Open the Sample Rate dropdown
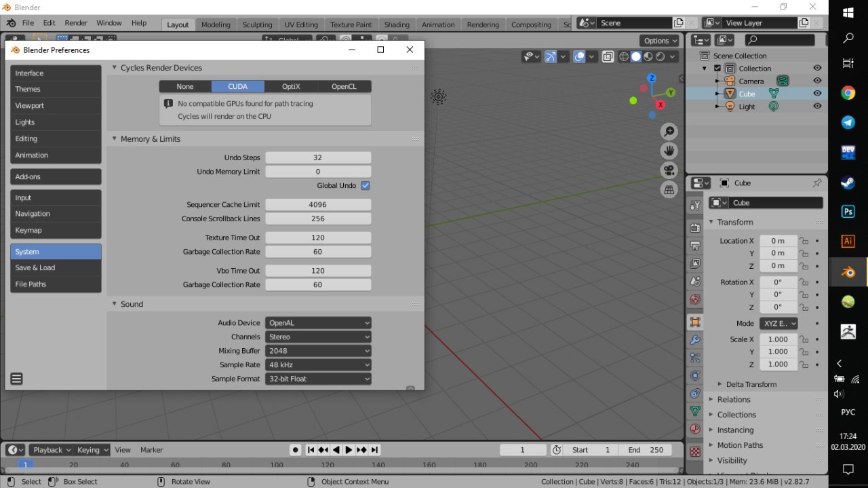Viewport: 868px width, 488px height. (x=318, y=365)
